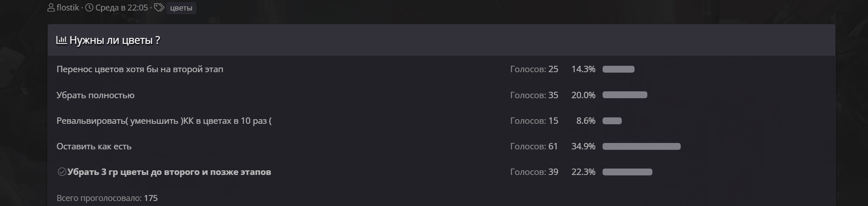Select option Оставить как есть
Viewport: 868px width, 206px height.
coord(94,147)
